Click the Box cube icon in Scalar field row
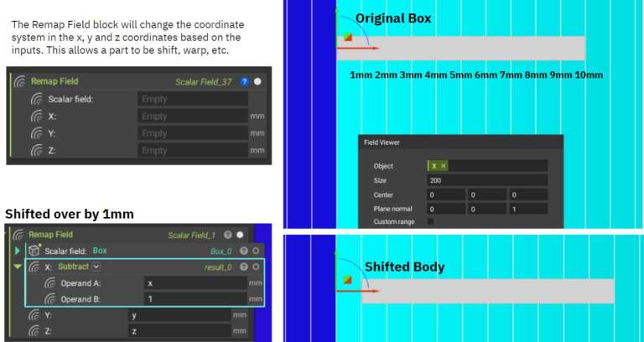 point(34,250)
